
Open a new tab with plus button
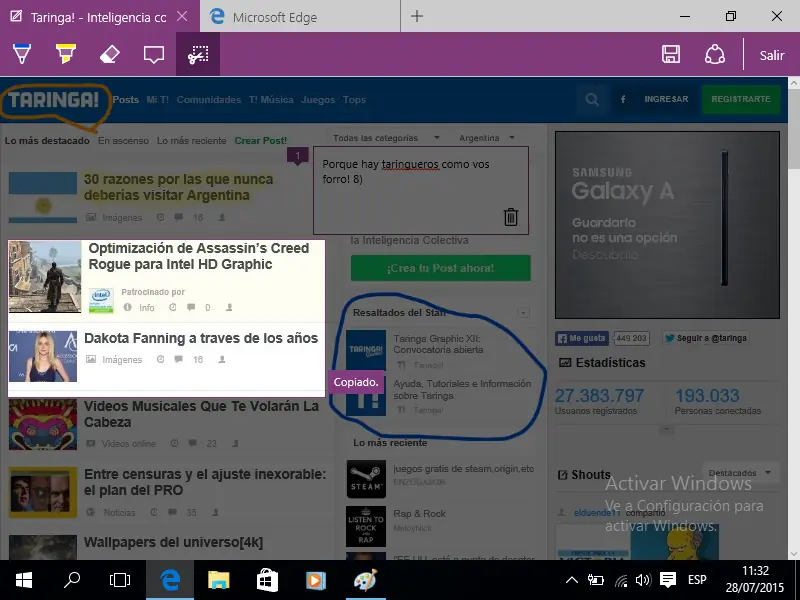(x=417, y=16)
